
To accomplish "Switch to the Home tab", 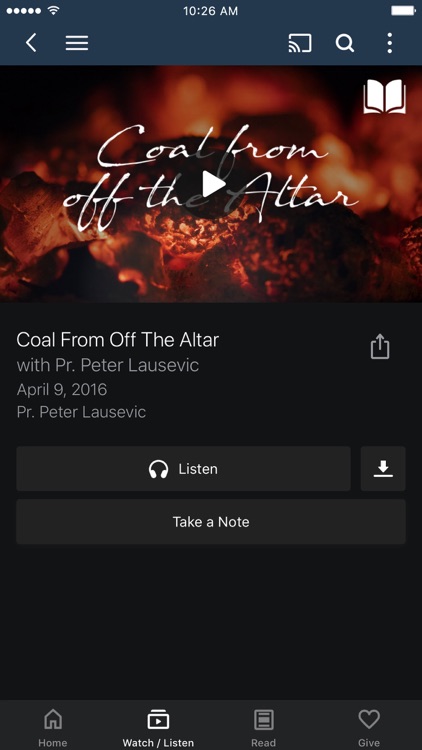I will (x=53, y=728).
